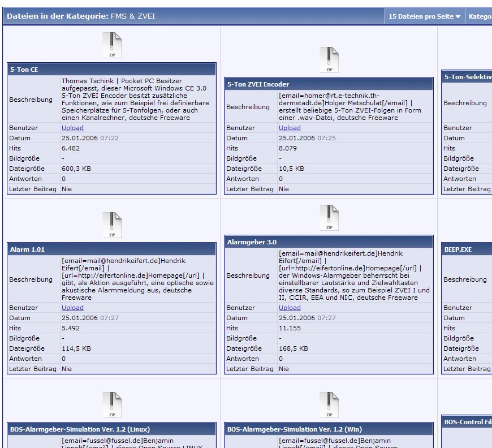Open the 'BEEP.EXE' entry title
This screenshot has height=448, width=492.
458,249
